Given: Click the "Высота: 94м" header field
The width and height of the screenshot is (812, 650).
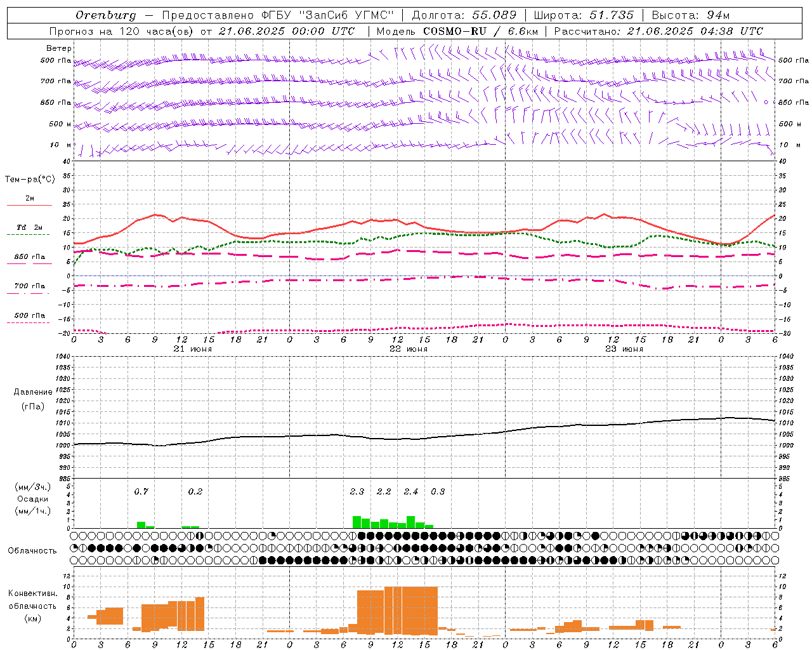Looking at the screenshot, I should (x=691, y=15).
